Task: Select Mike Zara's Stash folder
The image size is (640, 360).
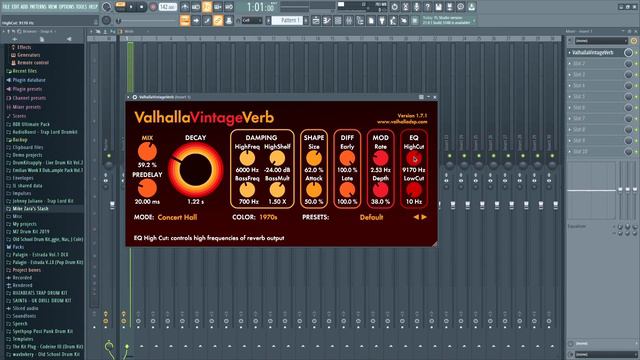Action: click(30, 209)
